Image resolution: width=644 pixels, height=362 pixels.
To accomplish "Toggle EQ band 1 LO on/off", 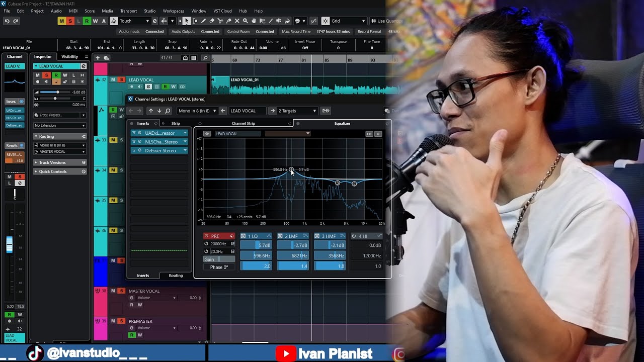I will [243, 236].
